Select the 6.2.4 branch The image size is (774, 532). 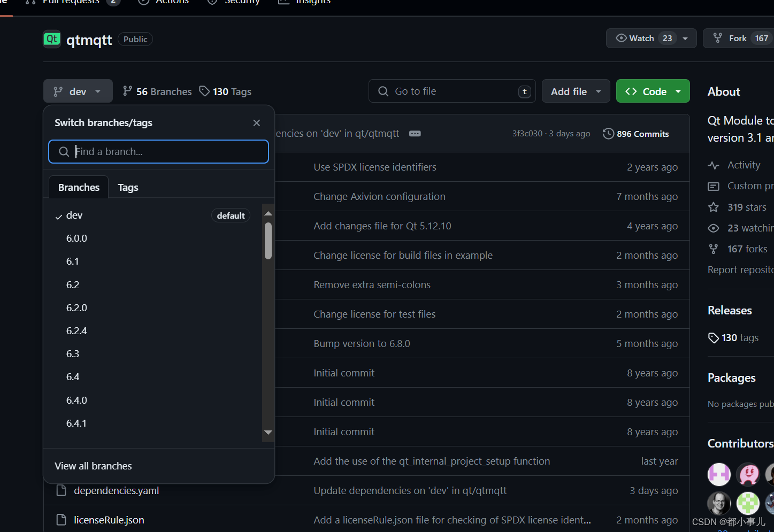(76, 330)
